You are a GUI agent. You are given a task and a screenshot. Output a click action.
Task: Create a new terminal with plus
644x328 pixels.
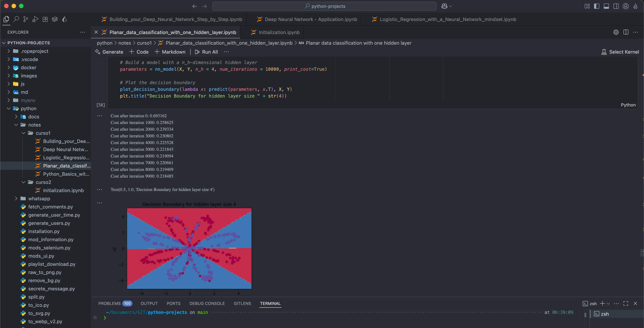(x=602, y=303)
